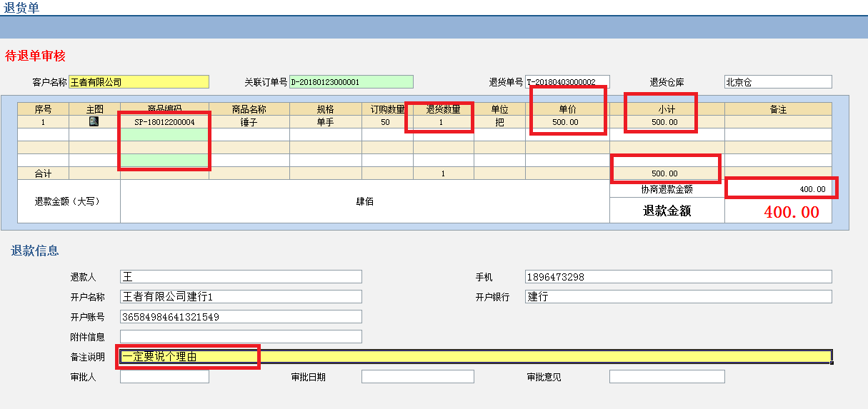Click the 审批人 input field
868x409 pixels.
coord(164,377)
